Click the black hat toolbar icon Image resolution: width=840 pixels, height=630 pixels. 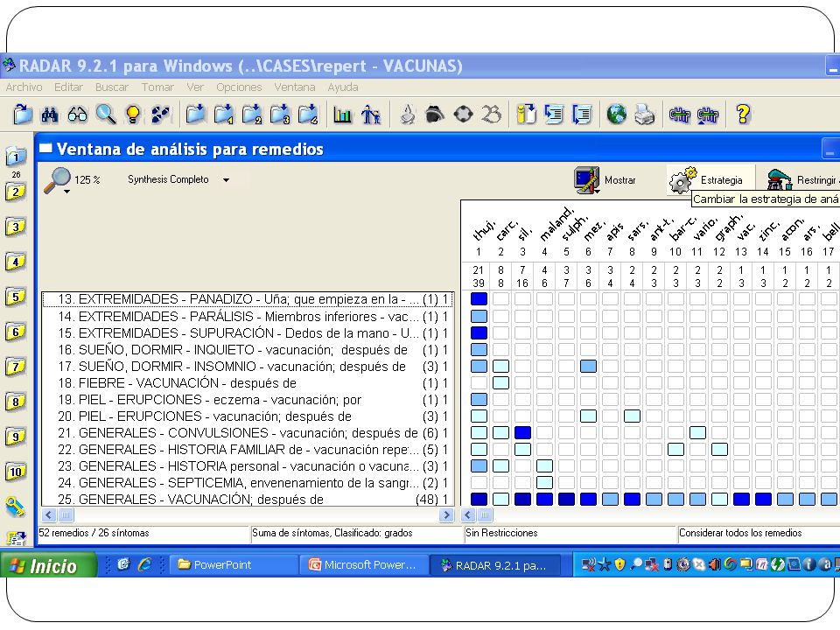[435, 114]
